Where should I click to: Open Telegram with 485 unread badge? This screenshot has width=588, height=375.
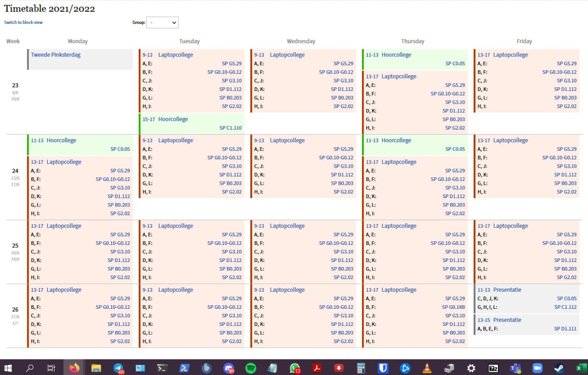pos(119,368)
